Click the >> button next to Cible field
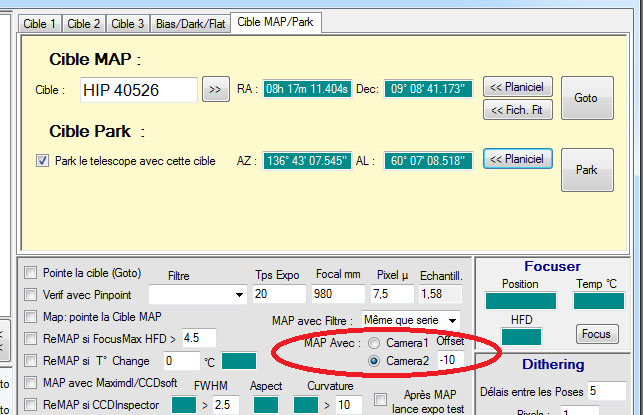This screenshot has width=643, height=415. coord(216,89)
